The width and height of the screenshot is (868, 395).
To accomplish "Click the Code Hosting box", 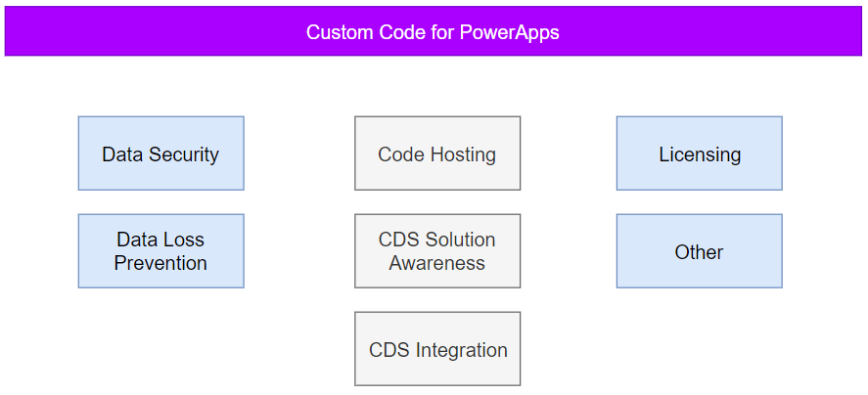I will [437, 154].
